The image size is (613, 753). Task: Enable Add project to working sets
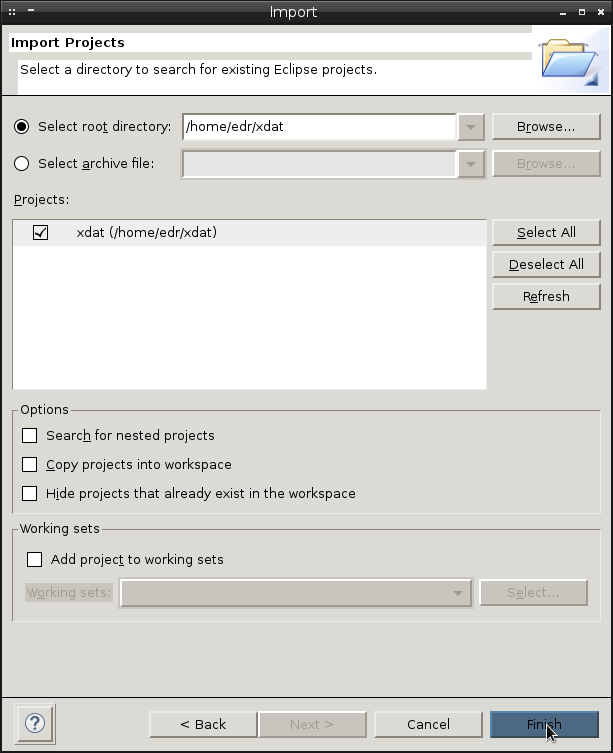[34, 559]
